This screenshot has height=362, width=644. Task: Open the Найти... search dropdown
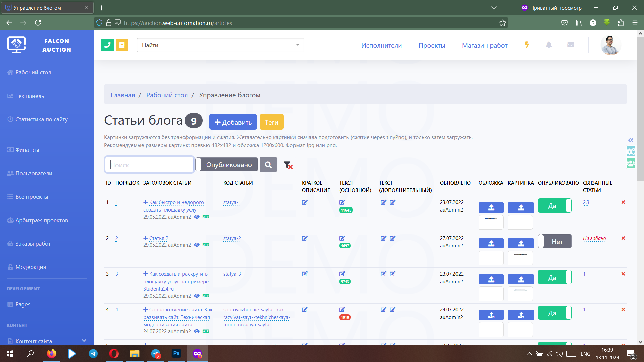(x=220, y=45)
